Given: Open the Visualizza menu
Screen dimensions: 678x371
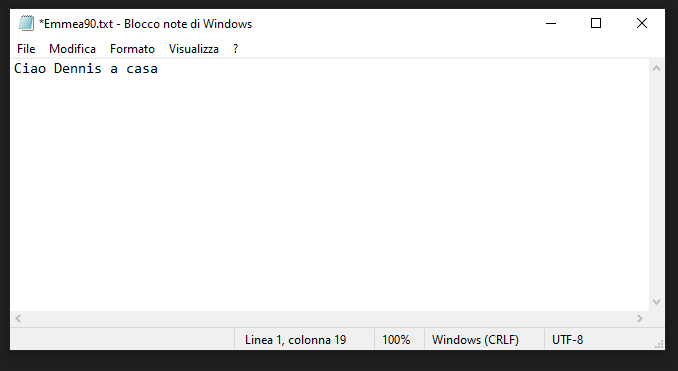Looking at the screenshot, I should click(x=194, y=49).
